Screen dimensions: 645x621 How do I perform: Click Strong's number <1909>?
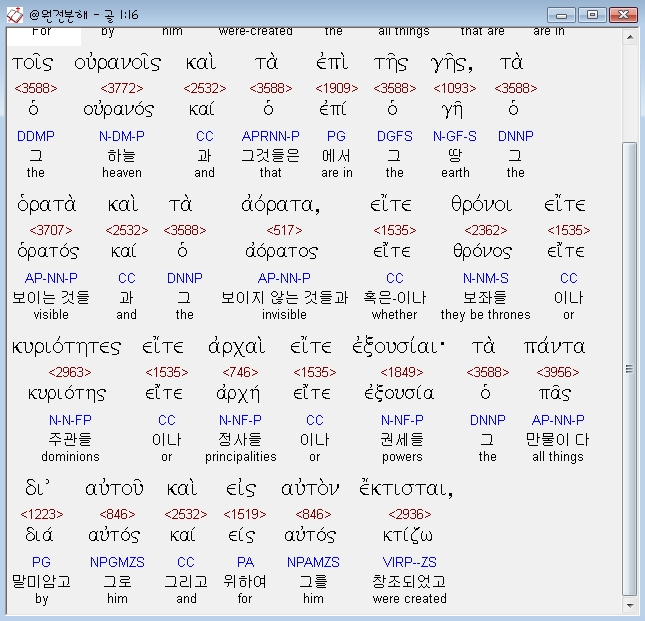[336, 88]
